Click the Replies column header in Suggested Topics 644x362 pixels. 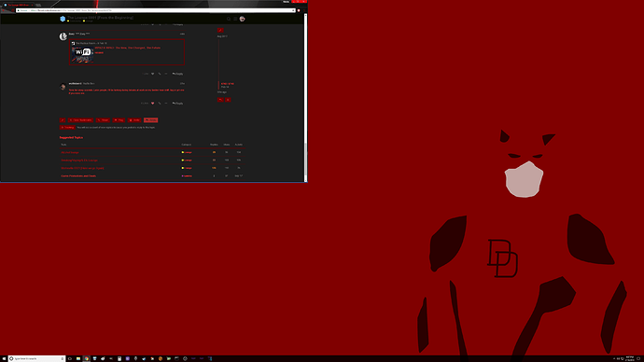pos(214,145)
